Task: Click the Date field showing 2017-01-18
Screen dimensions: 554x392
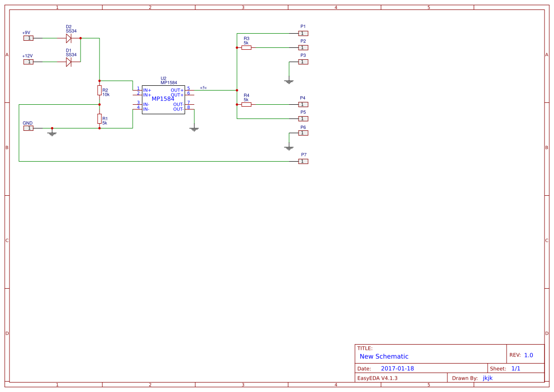Action: click(398, 368)
